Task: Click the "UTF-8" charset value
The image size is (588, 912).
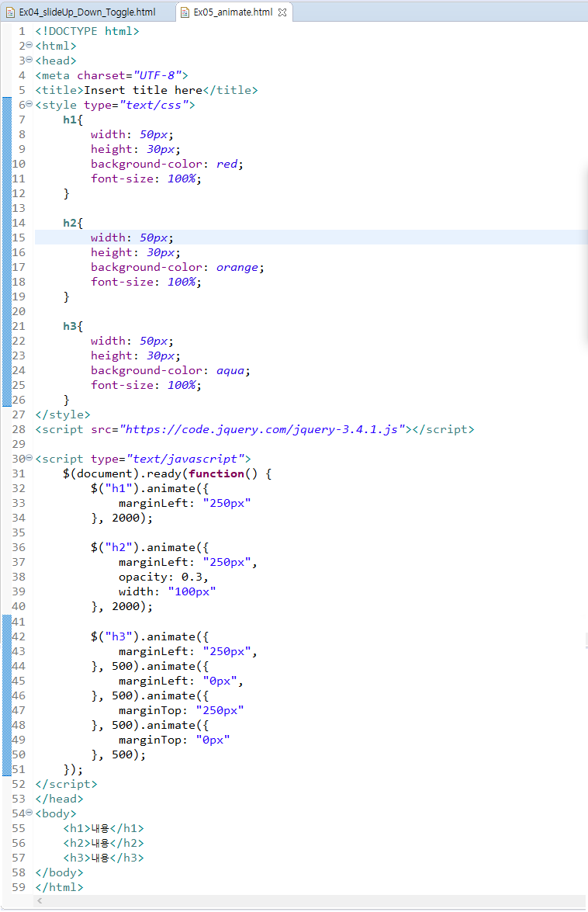Action: coord(157,75)
